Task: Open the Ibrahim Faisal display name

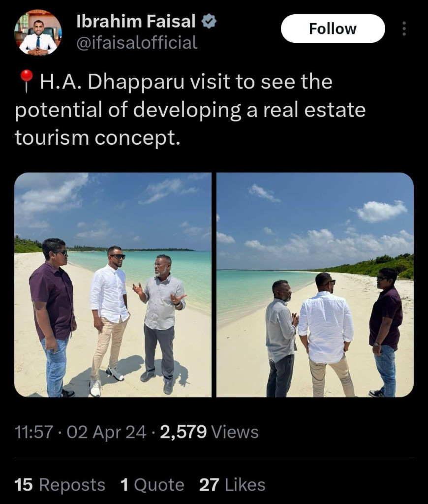Action: pos(136,21)
